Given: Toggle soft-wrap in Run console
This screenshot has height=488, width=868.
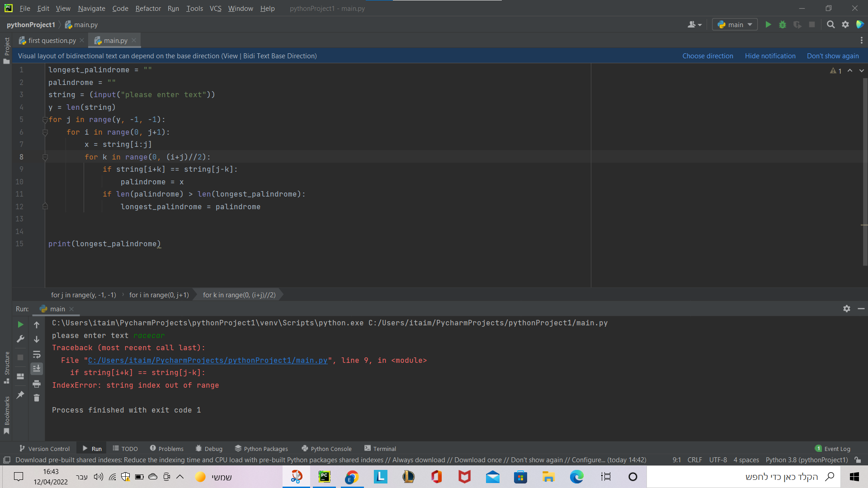Looking at the screenshot, I should [x=37, y=354].
